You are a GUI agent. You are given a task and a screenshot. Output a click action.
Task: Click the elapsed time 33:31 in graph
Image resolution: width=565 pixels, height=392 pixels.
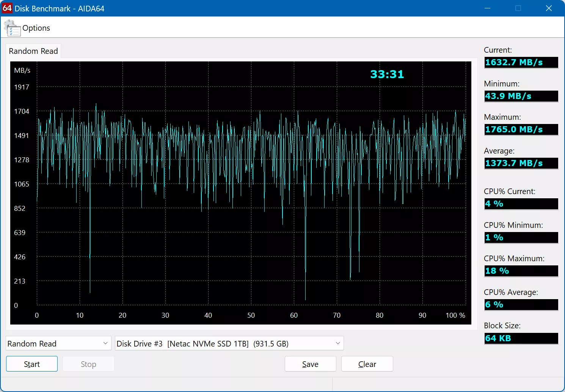387,74
